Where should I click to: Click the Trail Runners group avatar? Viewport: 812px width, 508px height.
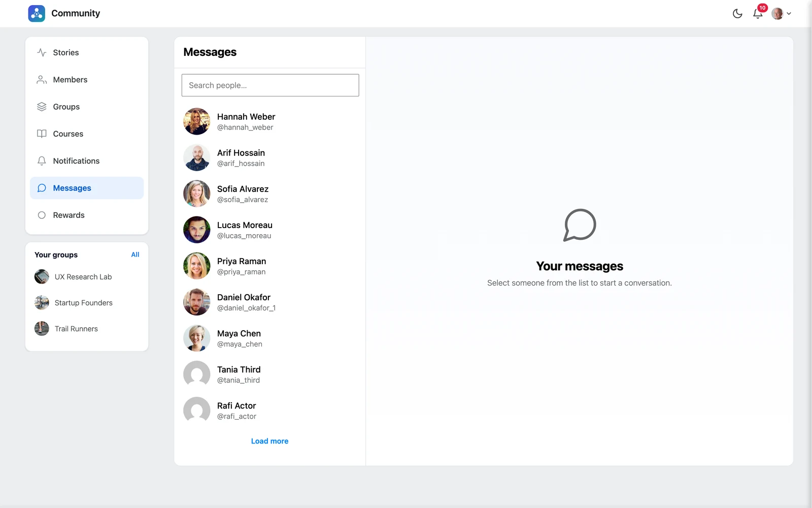pyautogui.click(x=42, y=329)
